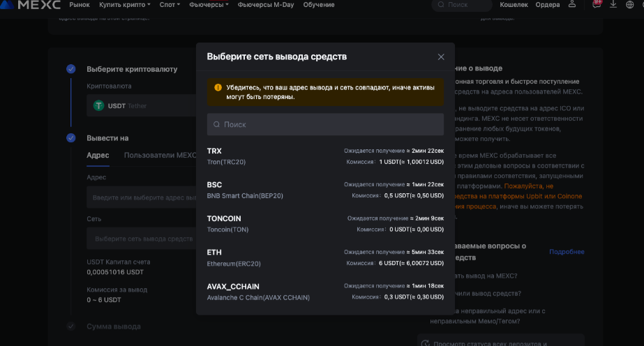The width and height of the screenshot is (644, 346).
Task: Click the yellow warning icon in dialog
Action: coord(218,87)
